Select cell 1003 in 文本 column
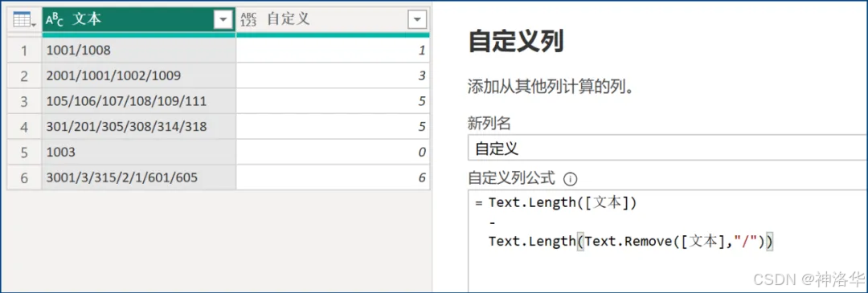Viewport: 868px width, 293px height. [x=139, y=152]
